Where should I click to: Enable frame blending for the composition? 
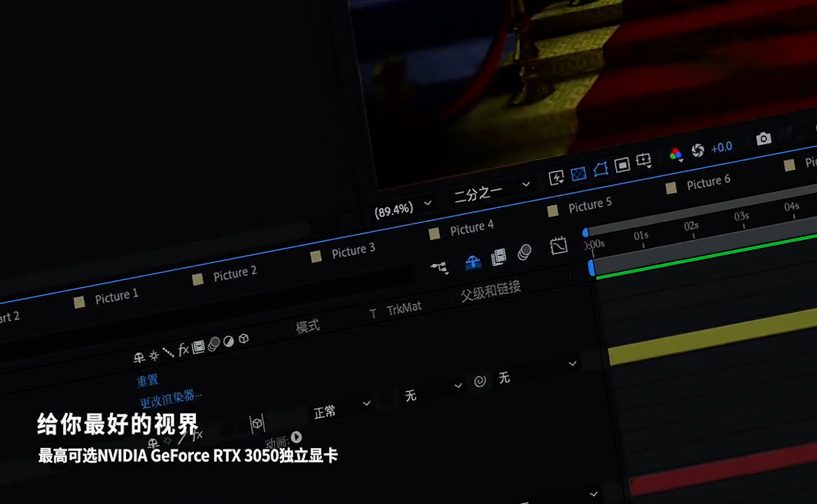498,257
